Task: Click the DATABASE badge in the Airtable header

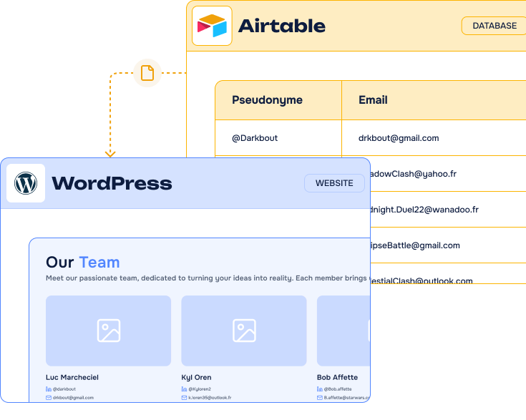Action: click(494, 26)
